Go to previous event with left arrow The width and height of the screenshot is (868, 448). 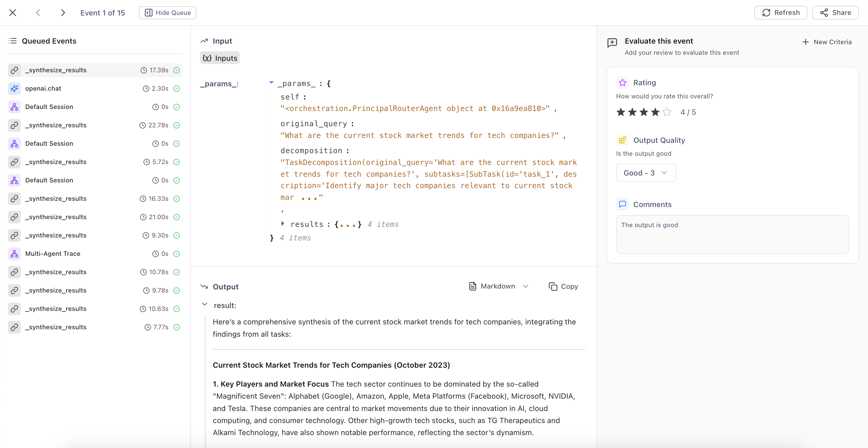click(x=38, y=13)
